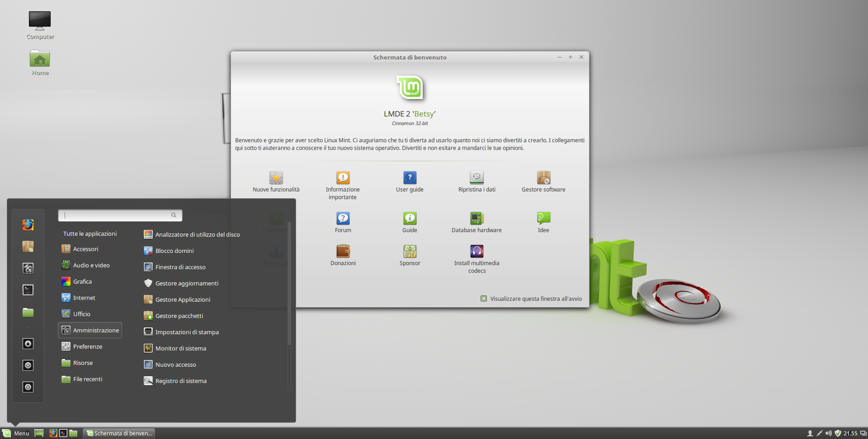The image size is (868, 439).
Task: Click the Menu button on panel
Action: pos(16,433)
